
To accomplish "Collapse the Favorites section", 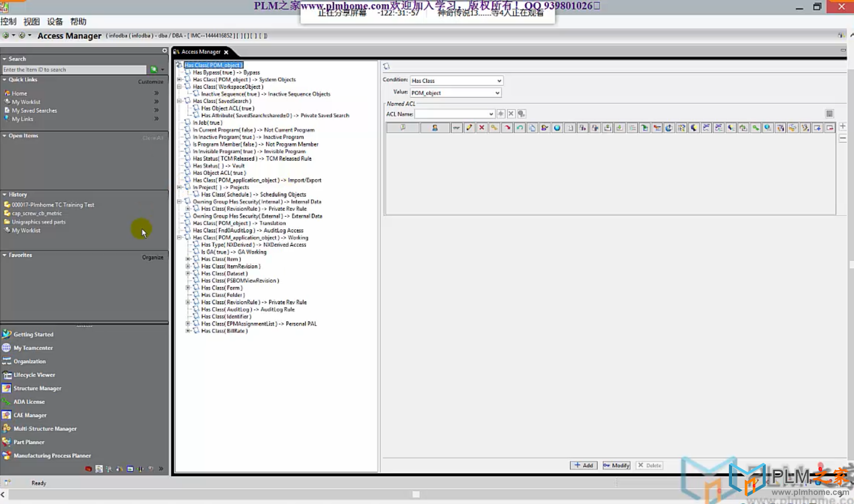I will (4, 255).
